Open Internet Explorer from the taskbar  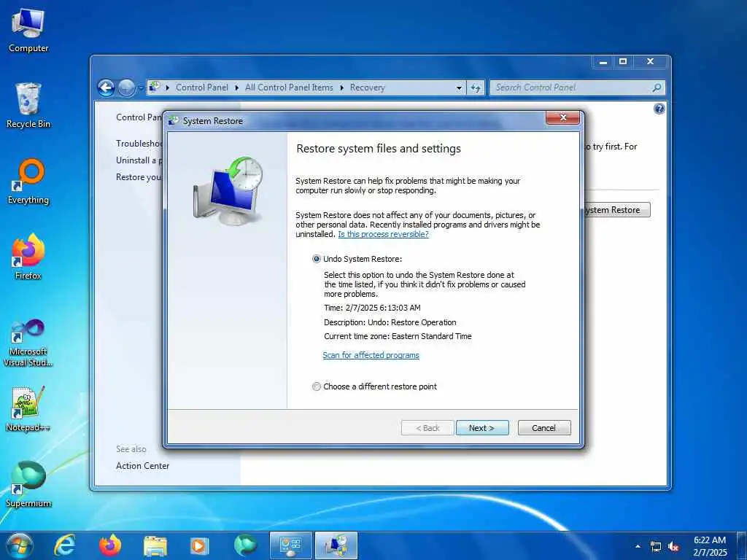[x=64, y=545]
